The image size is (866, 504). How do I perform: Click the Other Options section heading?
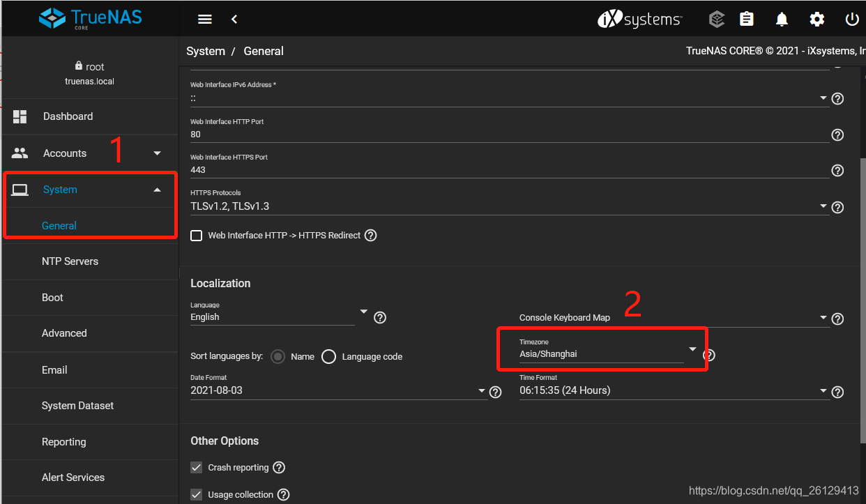(225, 441)
